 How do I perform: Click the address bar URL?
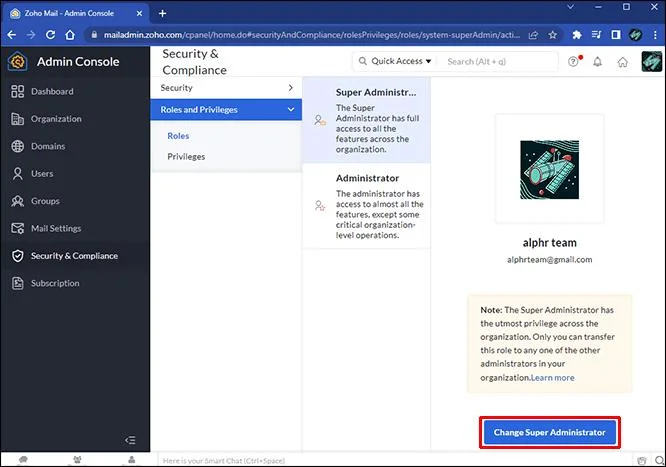pyautogui.click(x=312, y=35)
